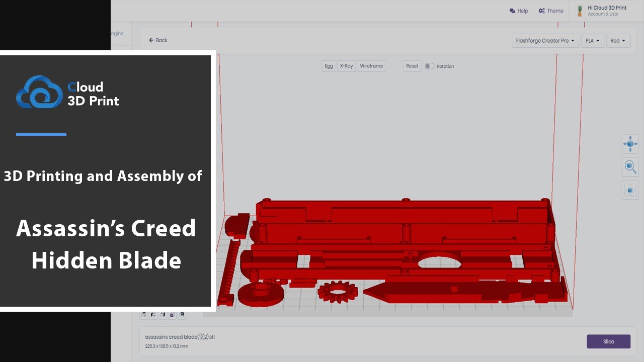Image resolution: width=644 pixels, height=362 pixels.
Task: Click the pineapple account avatar
Action: [x=580, y=11]
